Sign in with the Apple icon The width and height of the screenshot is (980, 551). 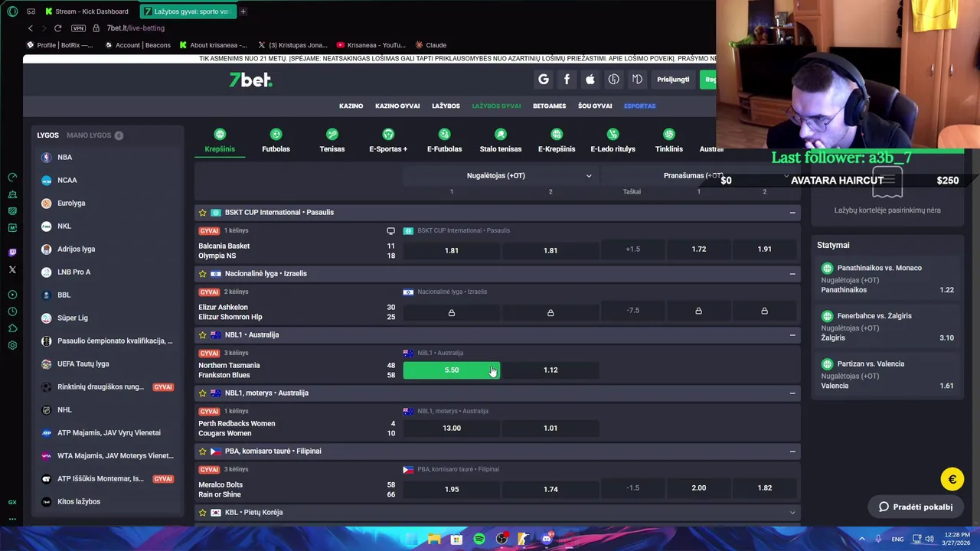[590, 80]
